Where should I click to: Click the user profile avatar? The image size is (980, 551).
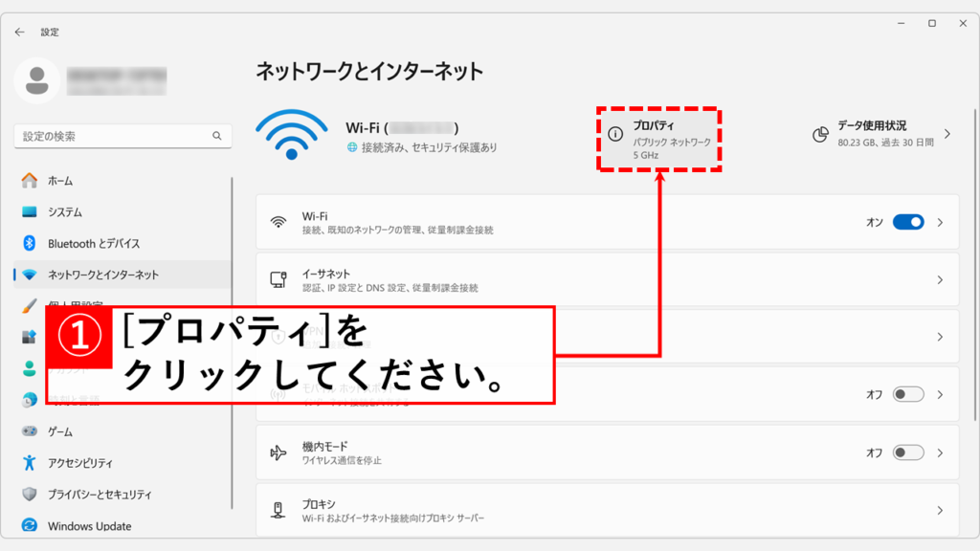pyautogui.click(x=37, y=80)
